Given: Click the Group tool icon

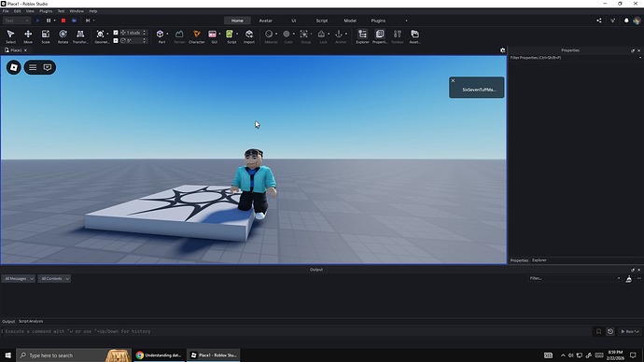Looking at the screenshot, I should coord(304,35).
